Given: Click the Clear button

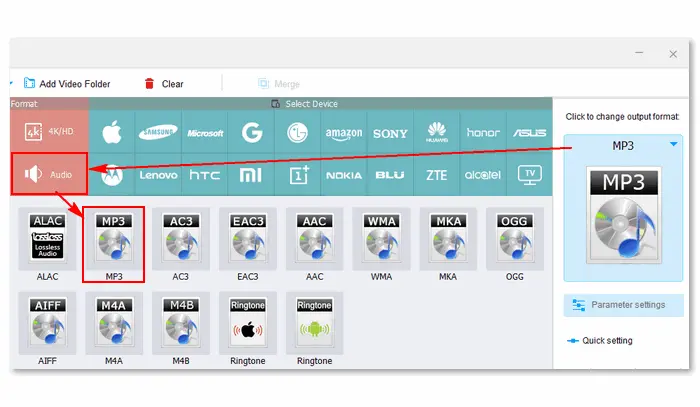Looking at the screenshot, I should point(163,83).
